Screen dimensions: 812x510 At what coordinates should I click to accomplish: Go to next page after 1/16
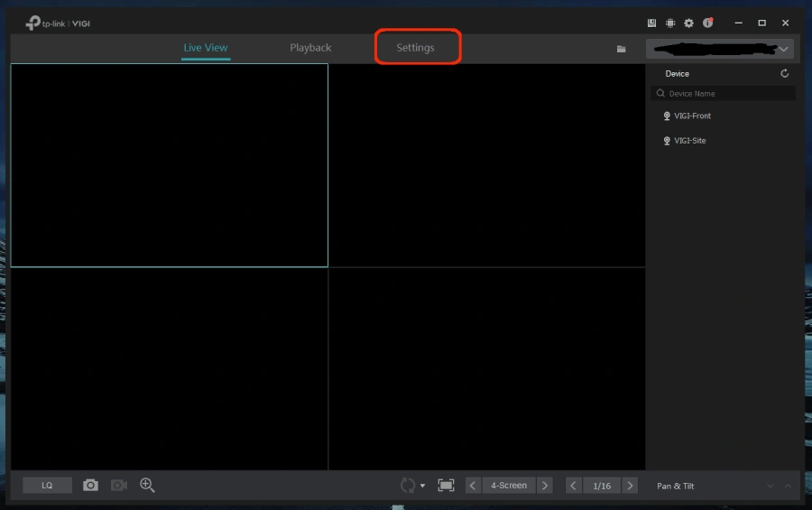tap(630, 486)
